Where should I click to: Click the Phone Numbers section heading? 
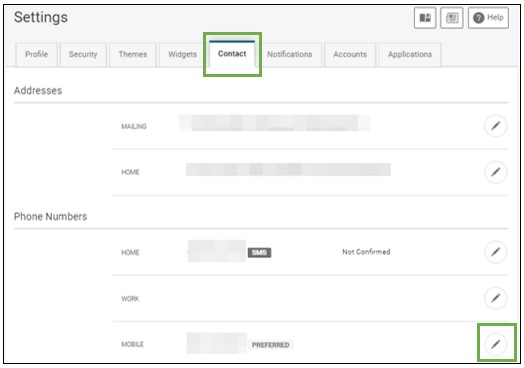50,217
